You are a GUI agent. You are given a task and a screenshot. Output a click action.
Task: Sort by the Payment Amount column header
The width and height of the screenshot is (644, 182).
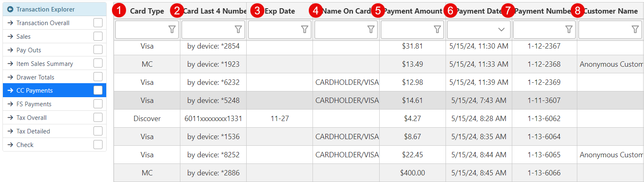413,11
